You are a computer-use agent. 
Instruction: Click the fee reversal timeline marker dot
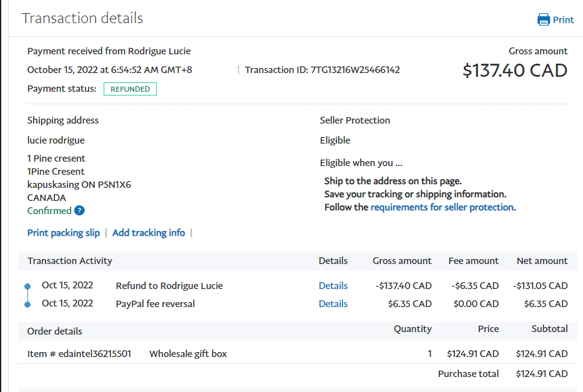(x=27, y=305)
